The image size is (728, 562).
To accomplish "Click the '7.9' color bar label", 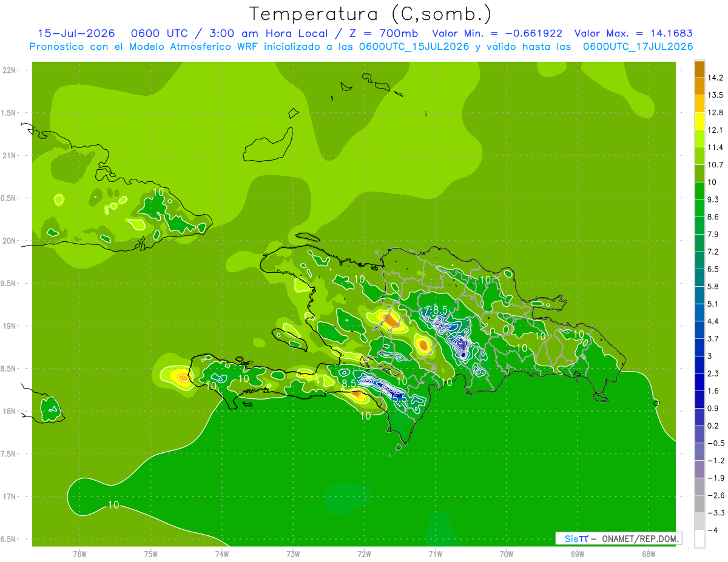I will (714, 234).
